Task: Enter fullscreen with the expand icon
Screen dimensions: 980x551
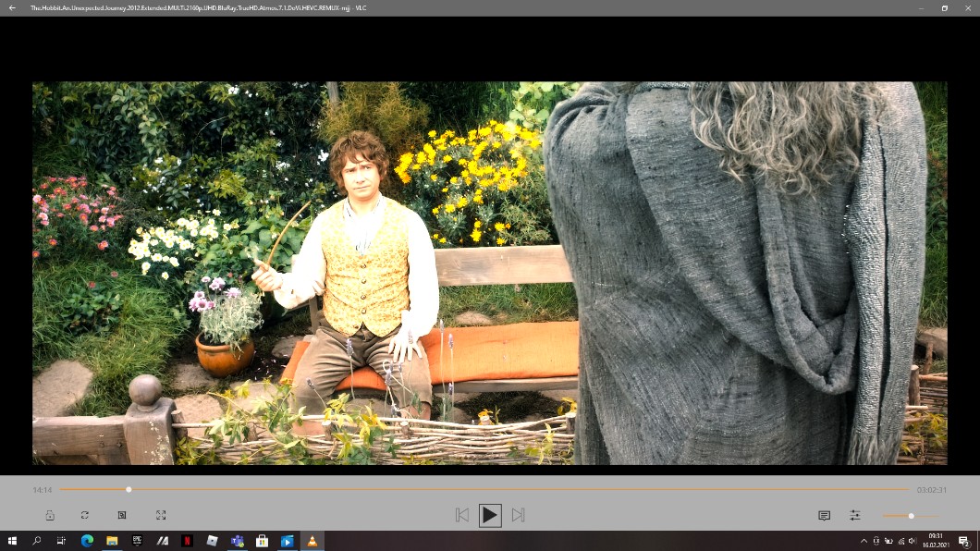Action: pyautogui.click(x=161, y=515)
